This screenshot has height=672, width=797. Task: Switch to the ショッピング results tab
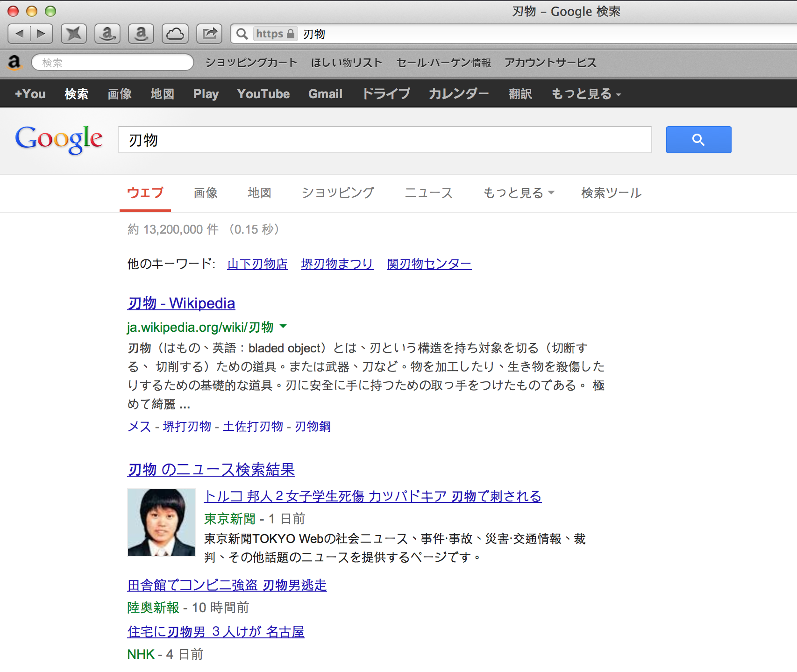click(338, 193)
